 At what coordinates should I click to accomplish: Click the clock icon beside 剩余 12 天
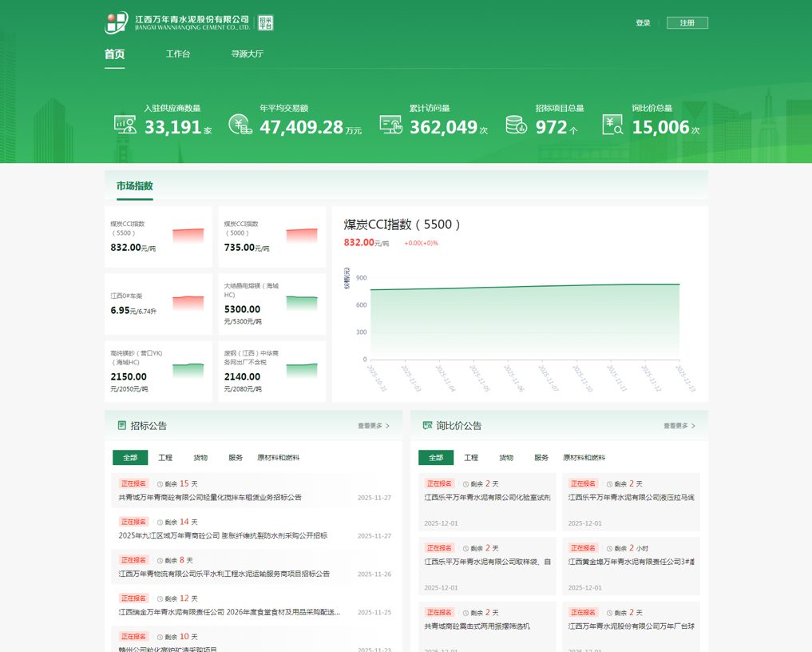point(160,598)
